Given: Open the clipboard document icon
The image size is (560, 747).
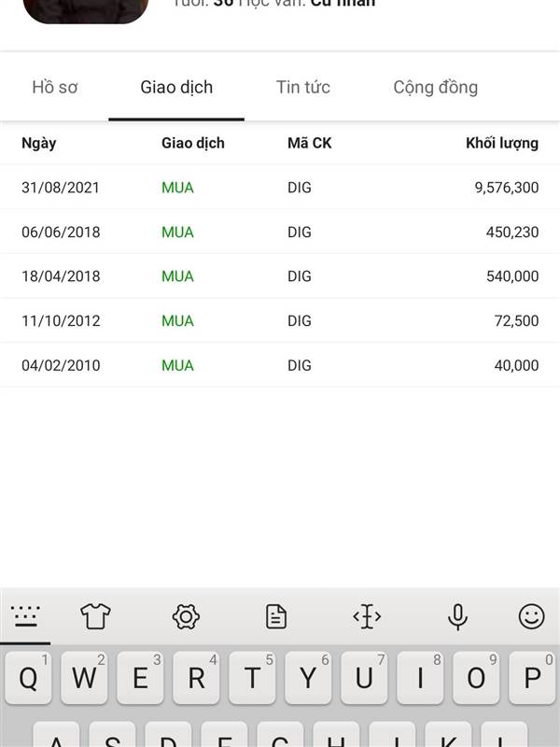Looking at the screenshot, I should (x=276, y=616).
